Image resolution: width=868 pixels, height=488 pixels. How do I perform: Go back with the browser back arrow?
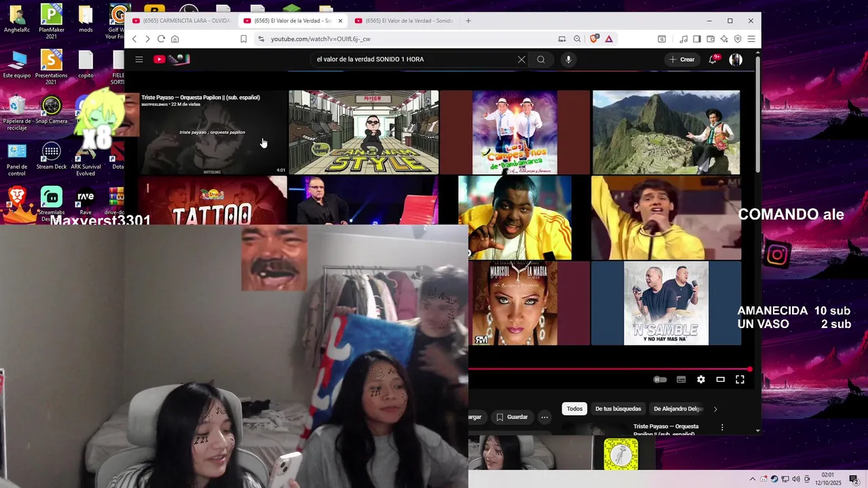pos(134,39)
